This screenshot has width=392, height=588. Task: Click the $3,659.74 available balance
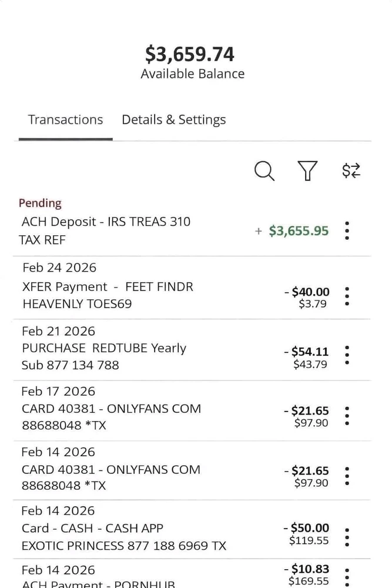pos(190,55)
